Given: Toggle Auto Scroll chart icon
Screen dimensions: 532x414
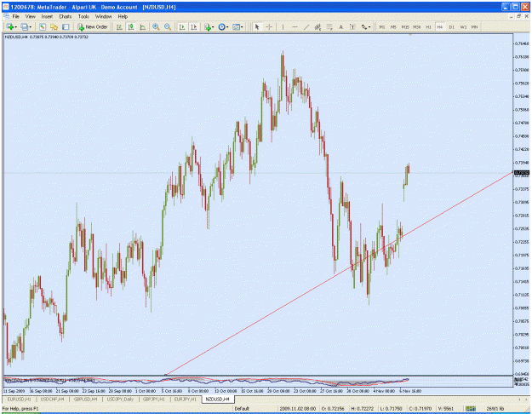Looking at the screenshot, I should tap(182, 26).
